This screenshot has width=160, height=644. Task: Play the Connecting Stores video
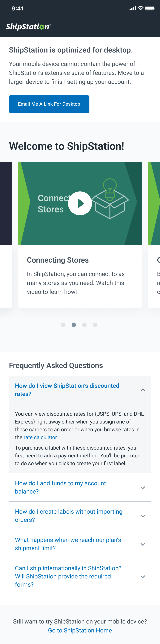pyautogui.click(x=80, y=203)
